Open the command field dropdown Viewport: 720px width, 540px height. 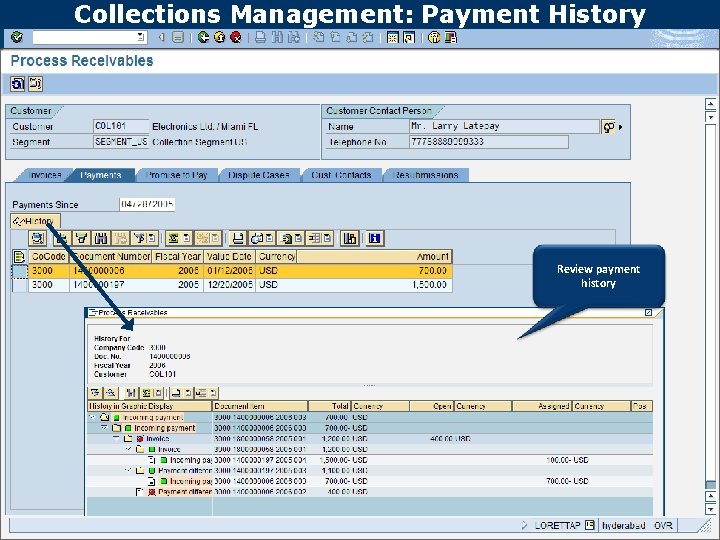click(141, 37)
